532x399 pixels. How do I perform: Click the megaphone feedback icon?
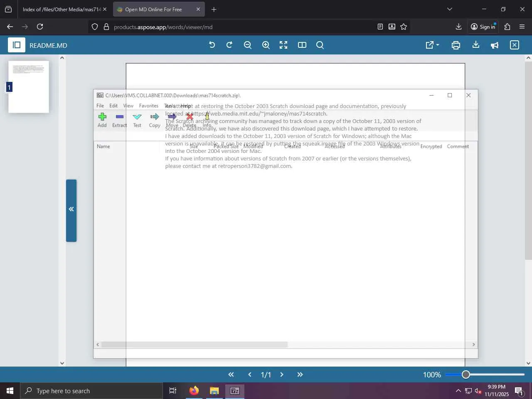coord(495,45)
